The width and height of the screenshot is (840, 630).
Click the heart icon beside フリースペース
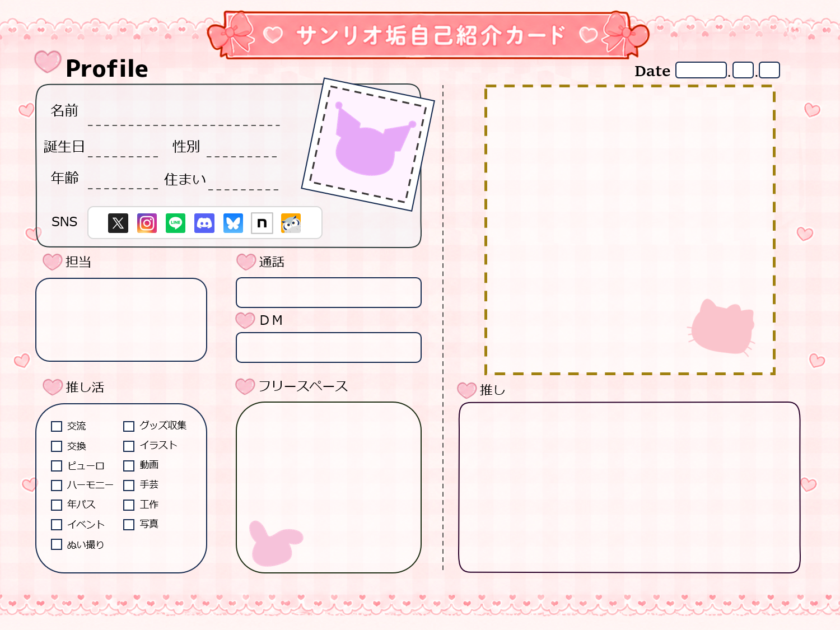[245, 386]
